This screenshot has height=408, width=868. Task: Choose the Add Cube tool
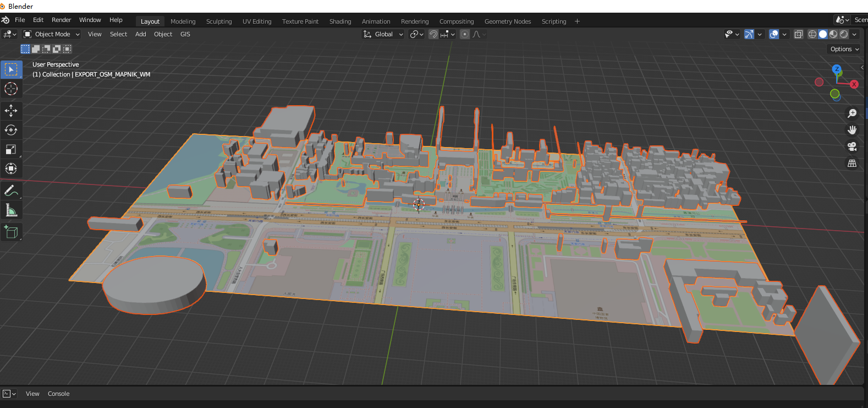[11, 232]
